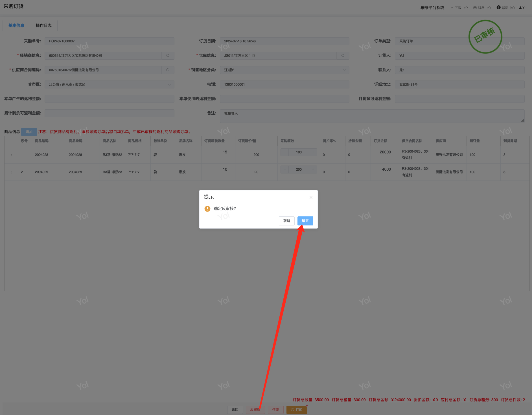Screen dimensions: 532x415
Task: Click the 本单使用的返利金额 field
Action: pyautogui.click(x=284, y=99)
